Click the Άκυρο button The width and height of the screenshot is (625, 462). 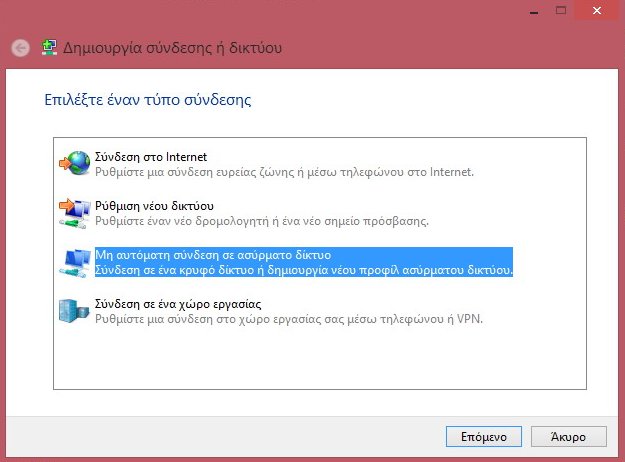568,436
